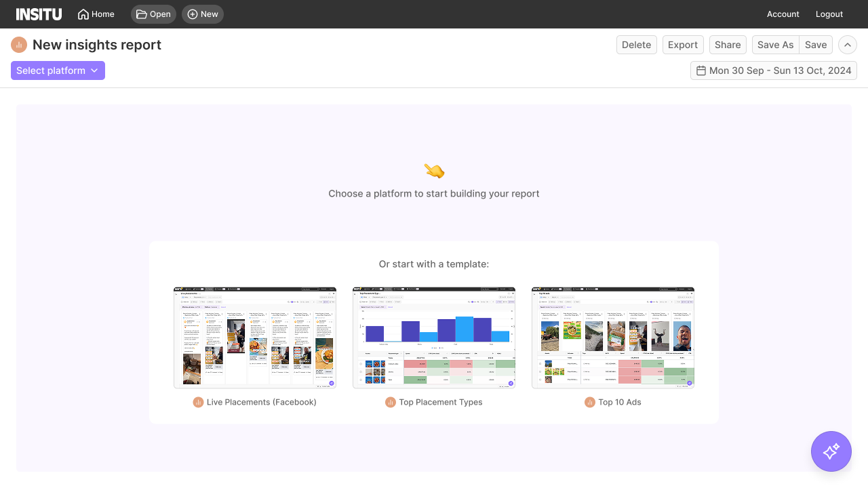Choose Save As for the report
This screenshot has height=488, width=868.
coord(775,45)
